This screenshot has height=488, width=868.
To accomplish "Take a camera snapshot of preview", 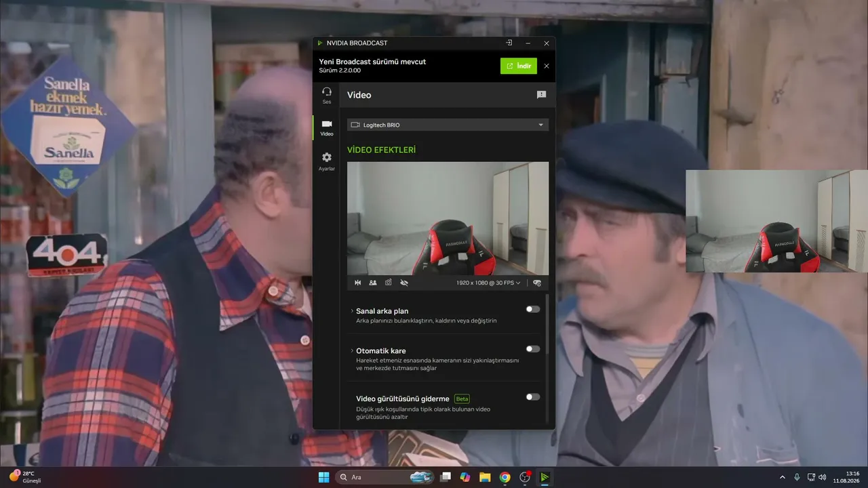I will (x=389, y=283).
